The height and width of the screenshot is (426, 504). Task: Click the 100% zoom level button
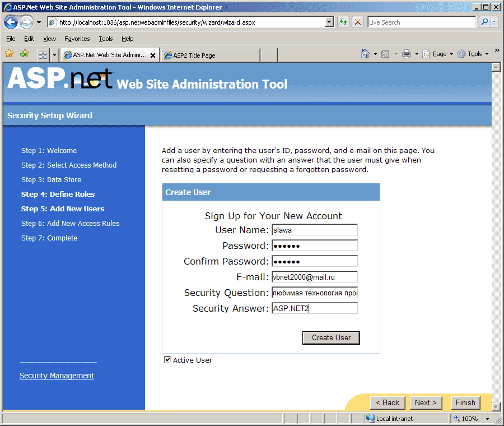tap(466, 419)
